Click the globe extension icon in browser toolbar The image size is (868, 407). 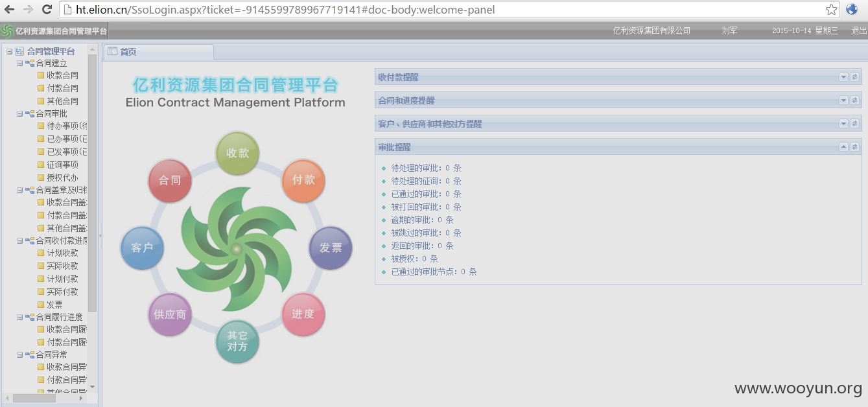coord(852,10)
